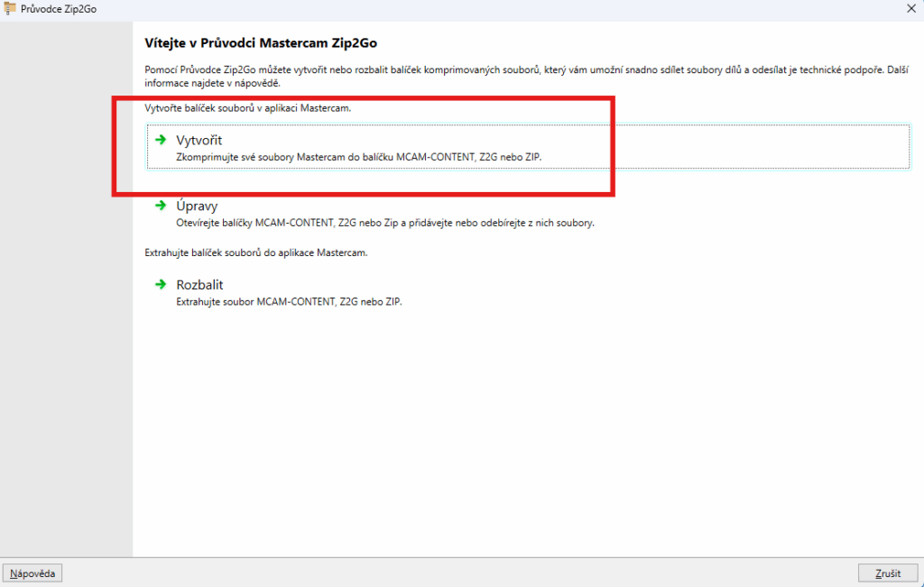Click the Vytvořit description starting with Zkomprimujte
Image resolution: width=924 pixels, height=587 pixels.
(x=358, y=157)
